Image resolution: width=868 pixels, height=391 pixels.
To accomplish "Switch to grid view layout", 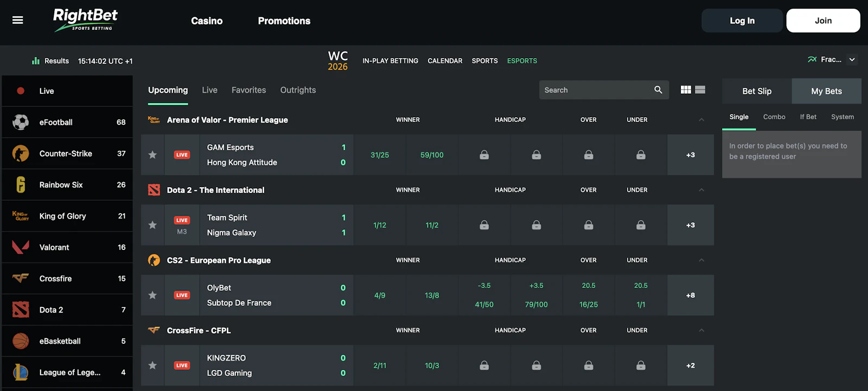I will coord(686,90).
